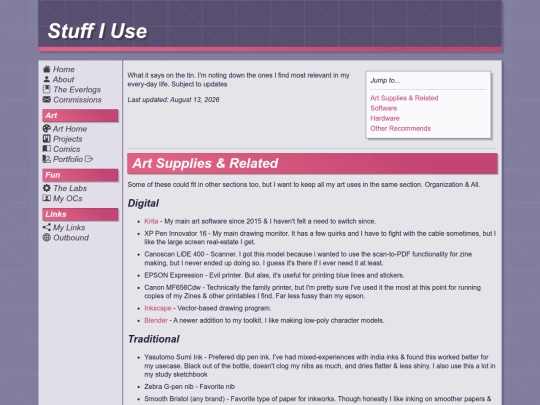The width and height of the screenshot is (540, 405).
Task: Jump to the Hardware section
Action: [x=385, y=118]
